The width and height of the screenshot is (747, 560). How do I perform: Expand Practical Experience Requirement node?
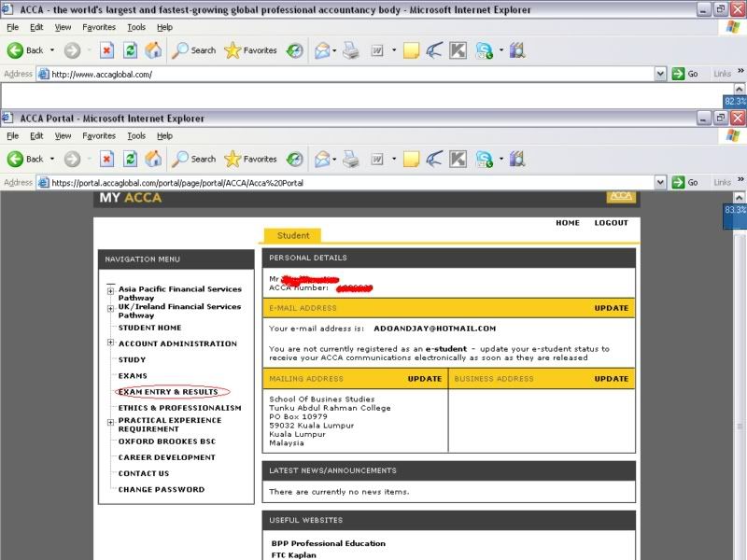tap(110, 423)
